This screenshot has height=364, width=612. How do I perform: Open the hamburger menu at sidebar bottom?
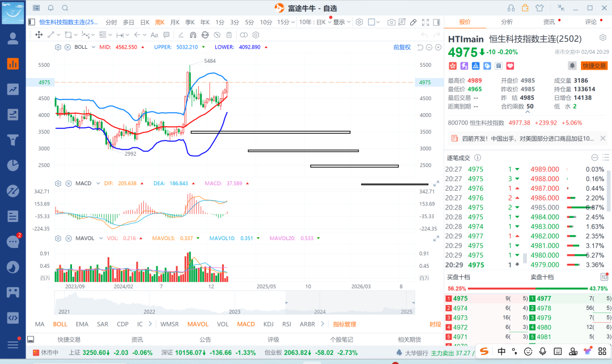13,345
